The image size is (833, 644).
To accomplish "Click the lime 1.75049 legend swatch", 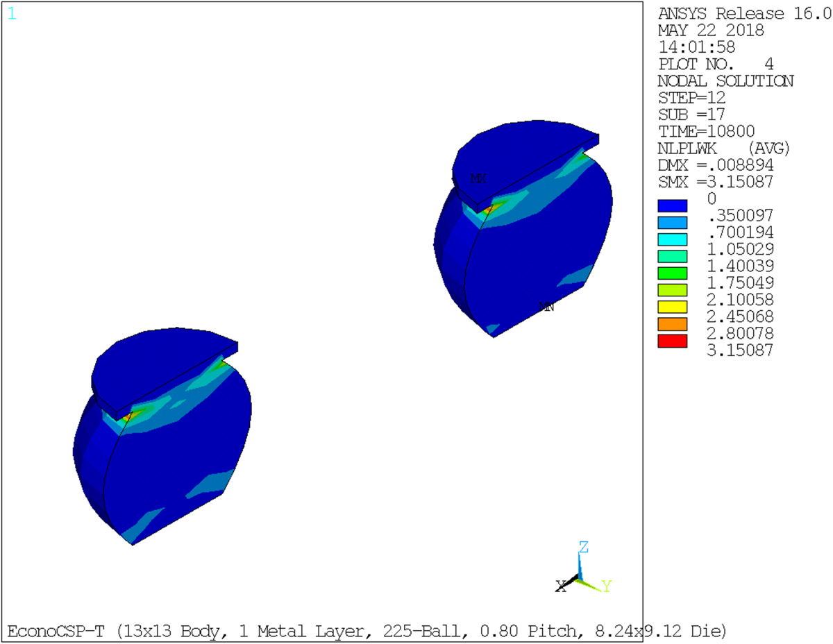I will tap(673, 290).
